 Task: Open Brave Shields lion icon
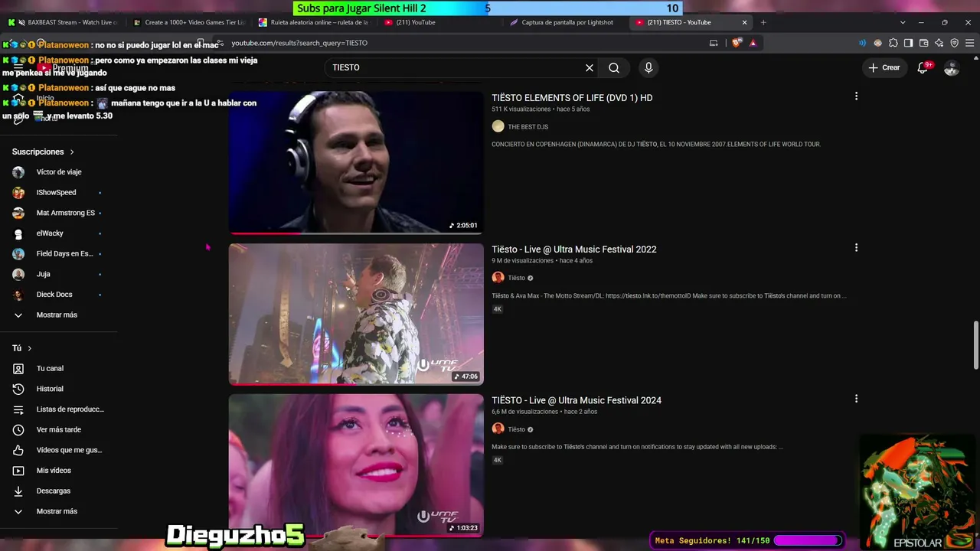[x=737, y=43]
